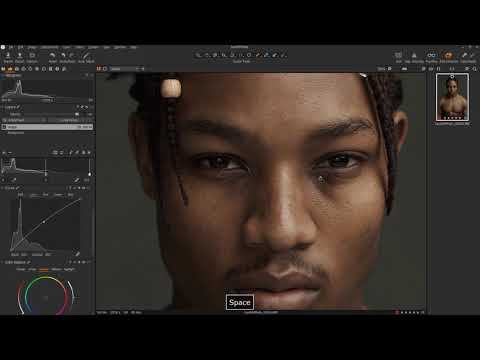
Task: Collapse the Curve panel header
Action: click(10, 188)
